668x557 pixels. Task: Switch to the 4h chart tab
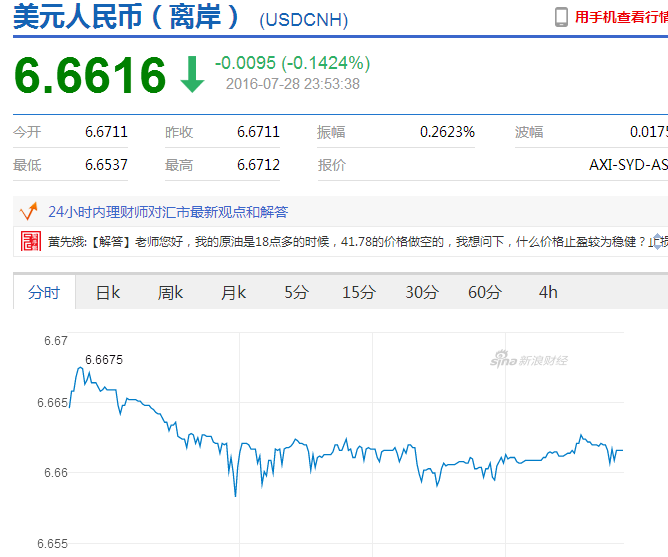(548, 292)
